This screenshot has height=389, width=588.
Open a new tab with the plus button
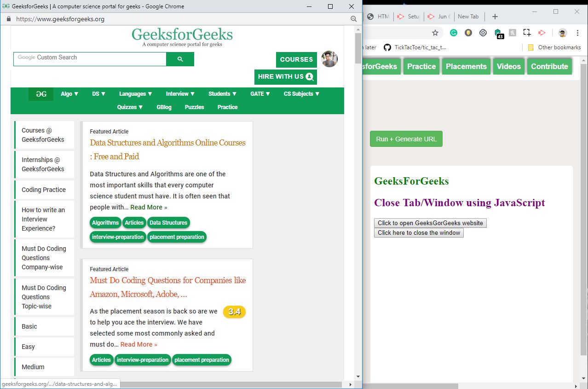[495, 17]
